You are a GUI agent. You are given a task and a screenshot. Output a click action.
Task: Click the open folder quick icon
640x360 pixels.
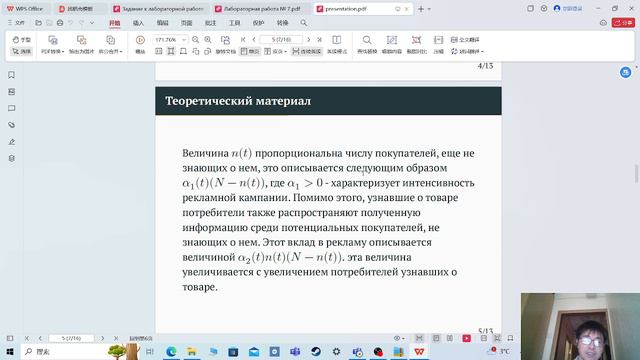(x=38, y=23)
